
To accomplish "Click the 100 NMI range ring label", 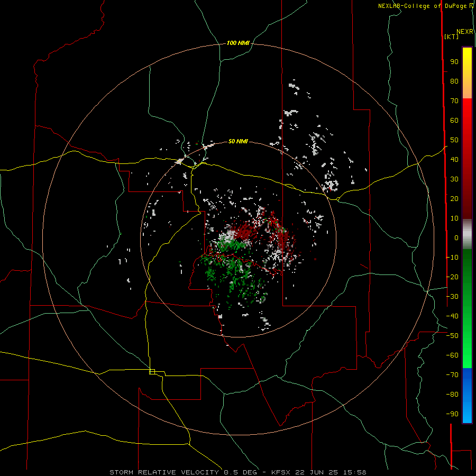I will pos(238,43).
